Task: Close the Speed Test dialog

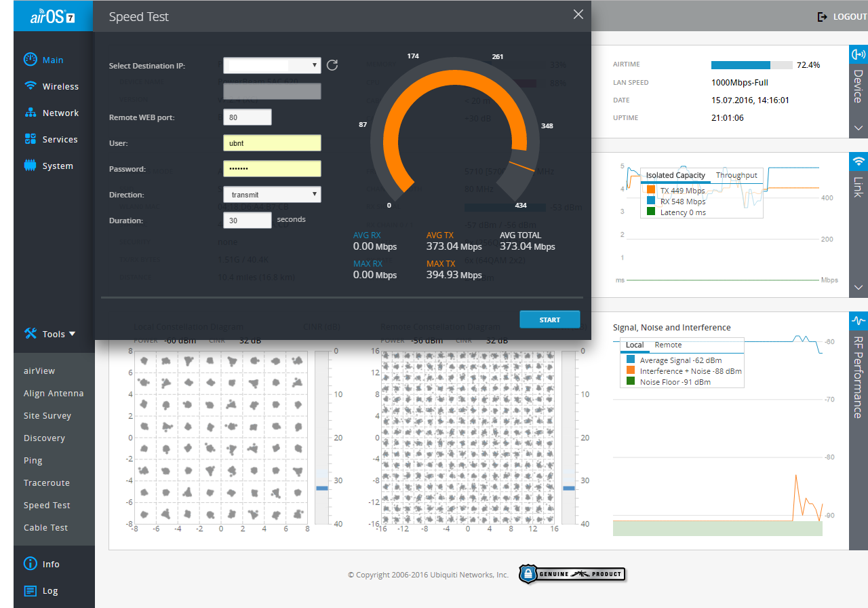Action: [578, 14]
